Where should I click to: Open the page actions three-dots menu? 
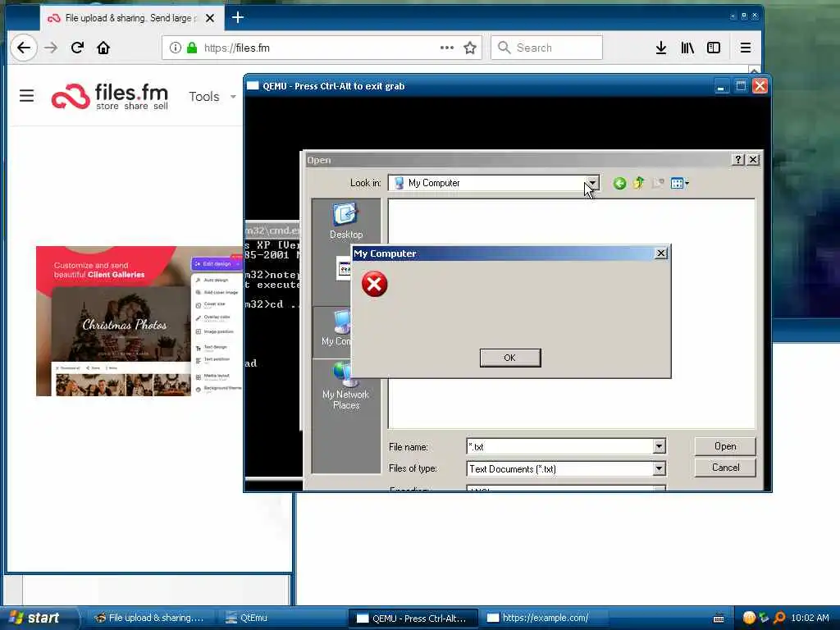coord(447,48)
